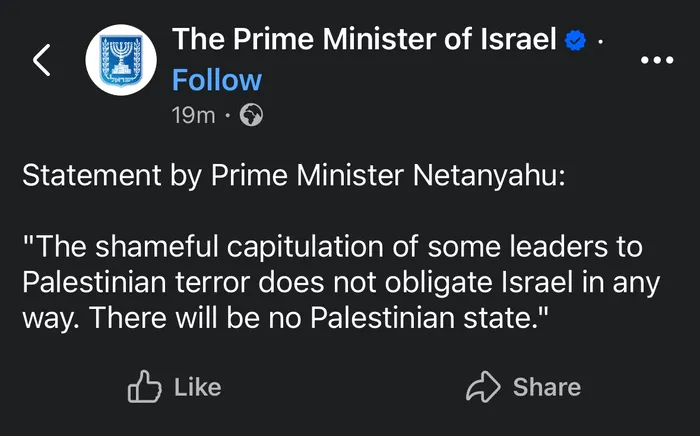Open The Prime Minister of Israel page name

[364, 41]
